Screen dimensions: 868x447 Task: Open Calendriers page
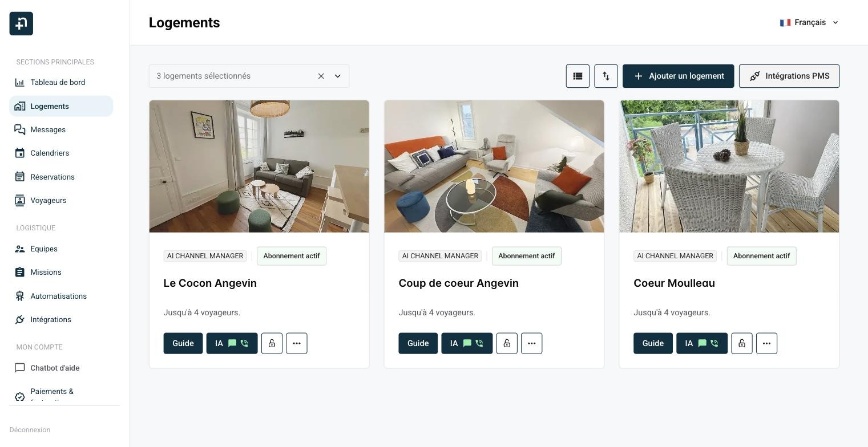(61, 153)
